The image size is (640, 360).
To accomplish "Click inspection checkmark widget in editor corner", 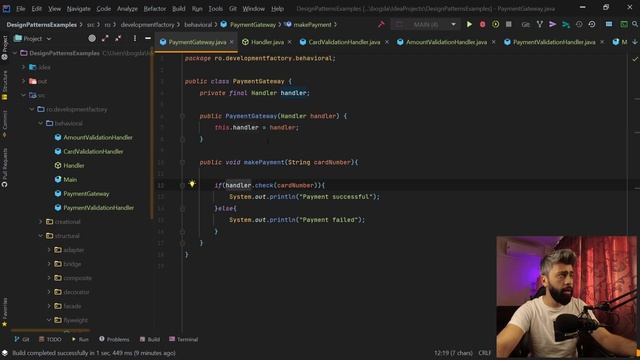I will tap(635, 59).
